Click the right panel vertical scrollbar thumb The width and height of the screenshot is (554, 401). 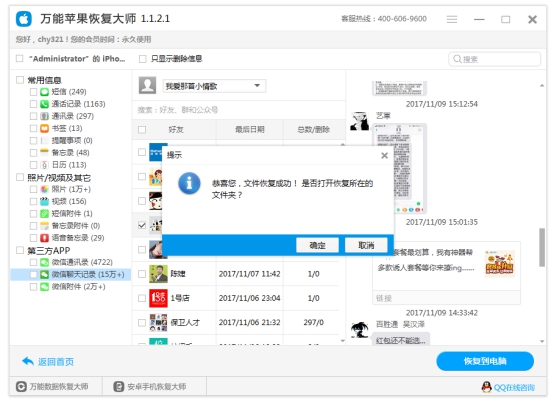(x=542, y=247)
